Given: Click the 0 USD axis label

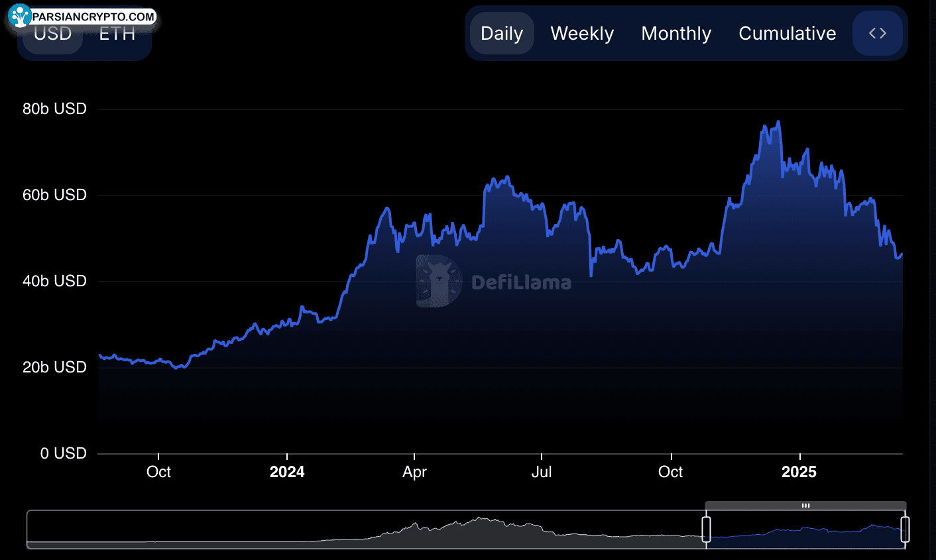Looking at the screenshot, I should click(64, 453).
